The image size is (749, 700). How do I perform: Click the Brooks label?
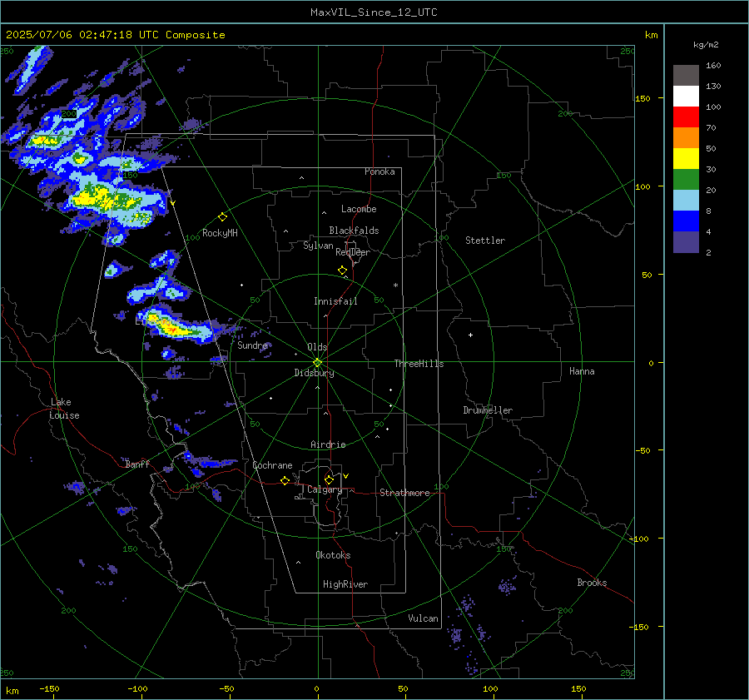click(592, 583)
